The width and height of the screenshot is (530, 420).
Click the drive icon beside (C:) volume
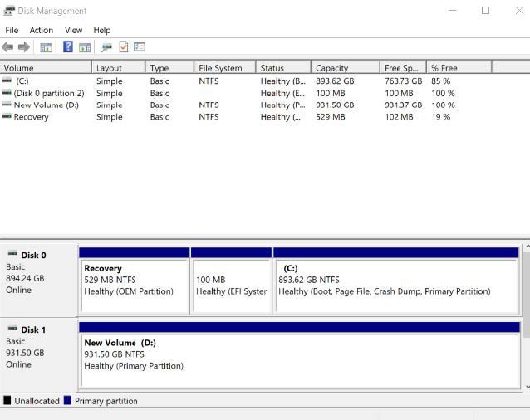(x=7, y=81)
